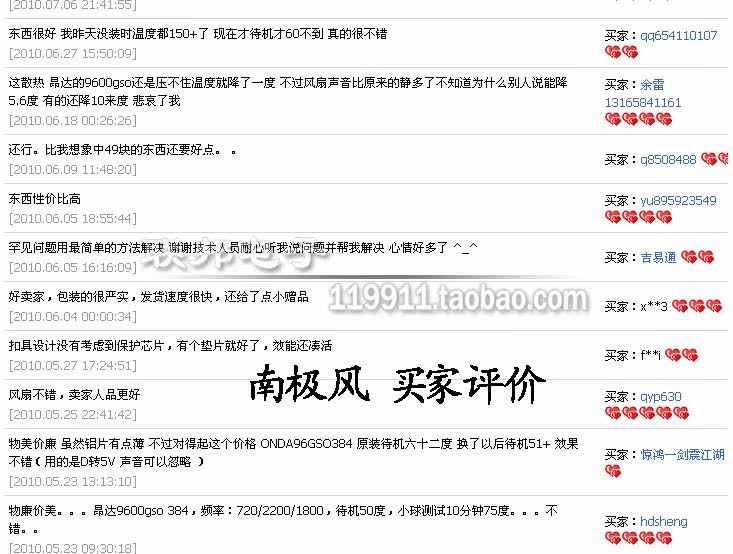Click heart icons beside buyer f**i
Screen dimensions: 733x554
click(681, 355)
